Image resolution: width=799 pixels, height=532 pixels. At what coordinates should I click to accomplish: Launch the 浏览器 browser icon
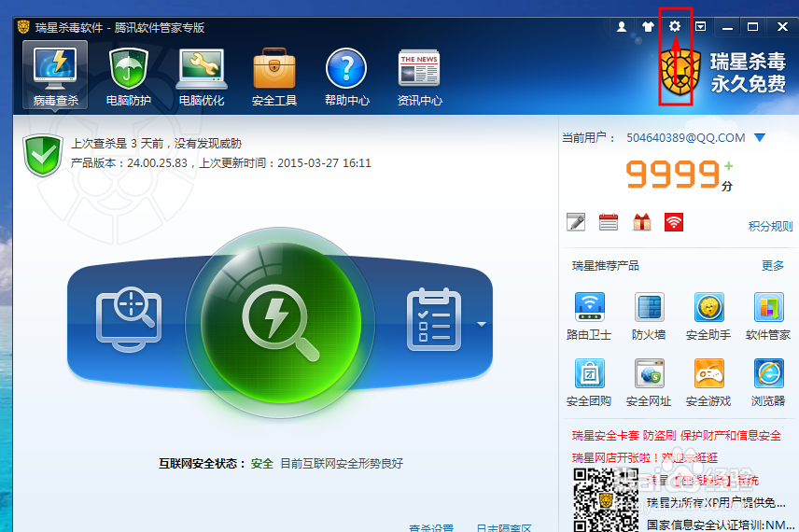[x=768, y=382]
